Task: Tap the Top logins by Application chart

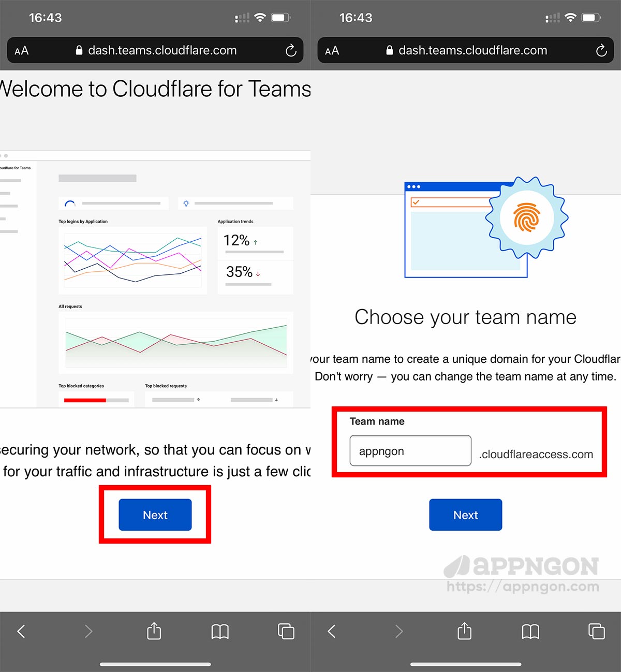Action: [132, 260]
